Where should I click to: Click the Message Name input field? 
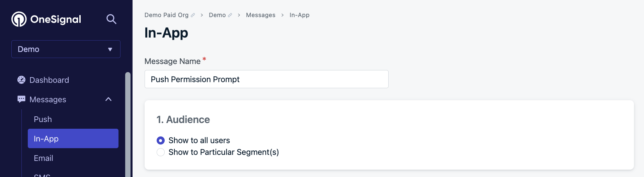click(x=266, y=79)
